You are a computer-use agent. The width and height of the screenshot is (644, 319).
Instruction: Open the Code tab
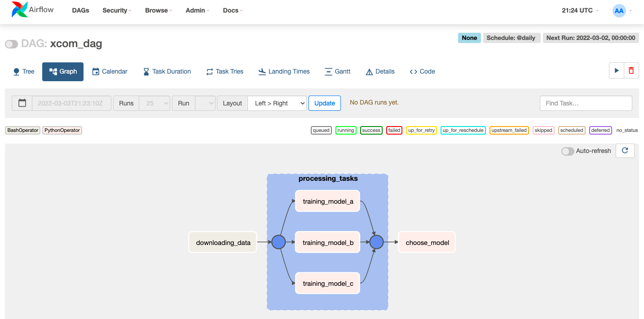coord(422,71)
